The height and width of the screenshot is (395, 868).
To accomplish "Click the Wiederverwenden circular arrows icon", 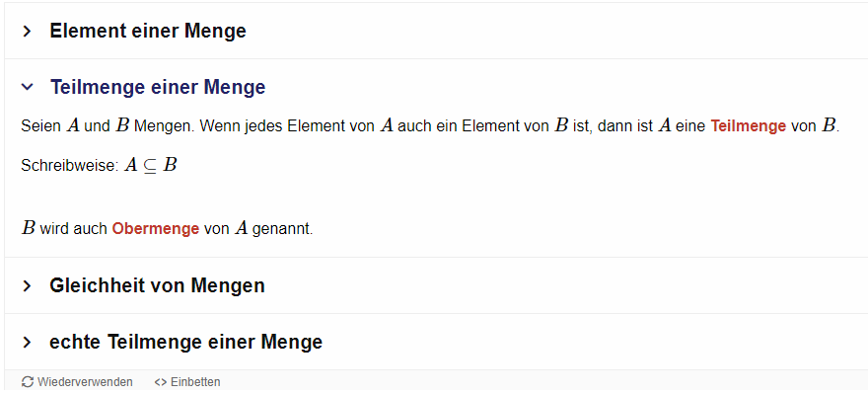I will pos(28,382).
